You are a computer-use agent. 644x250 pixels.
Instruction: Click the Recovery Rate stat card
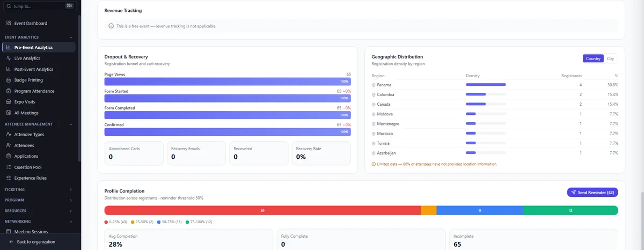(321, 153)
